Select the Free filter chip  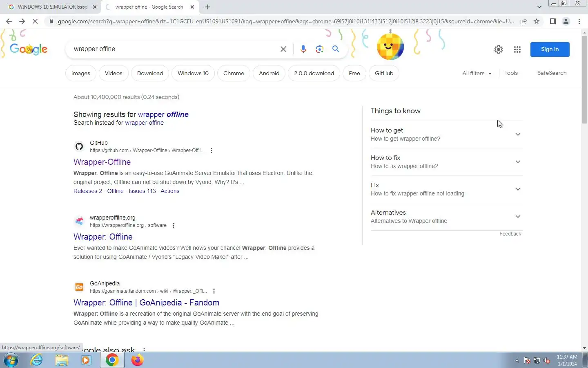[354, 73]
